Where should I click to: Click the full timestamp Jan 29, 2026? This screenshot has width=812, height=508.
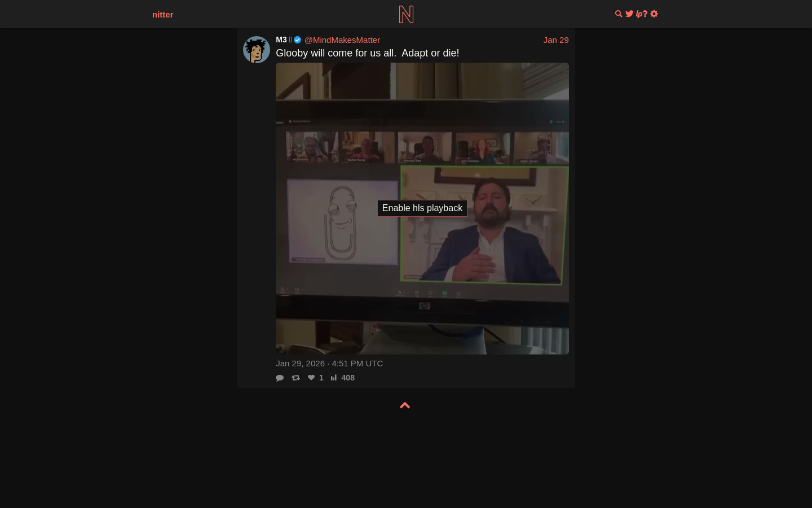coord(329,364)
